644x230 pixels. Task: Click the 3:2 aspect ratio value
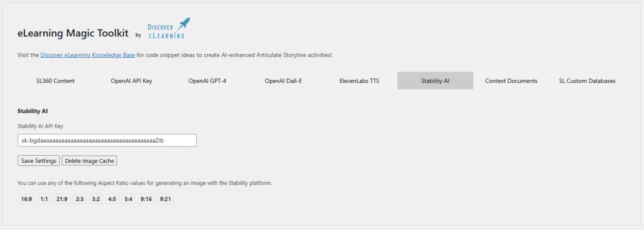coord(96,199)
